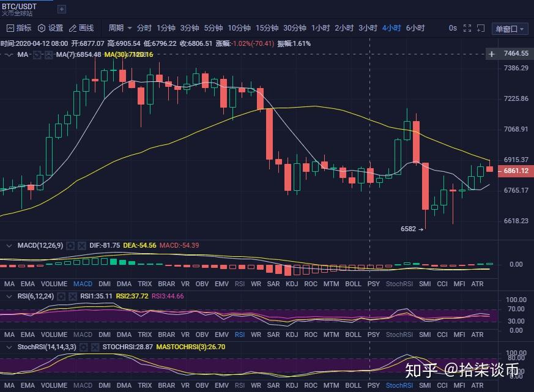Select the highlighted 4小时 interval
The image size is (534, 392).
point(391,28)
